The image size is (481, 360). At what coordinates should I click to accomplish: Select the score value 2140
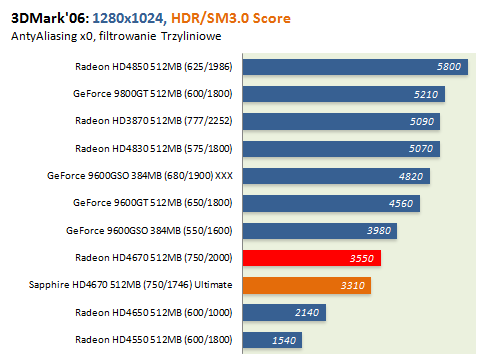click(307, 313)
